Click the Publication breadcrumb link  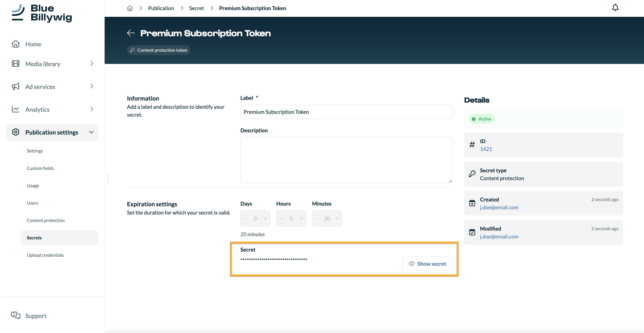pyautogui.click(x=161, y=8)
